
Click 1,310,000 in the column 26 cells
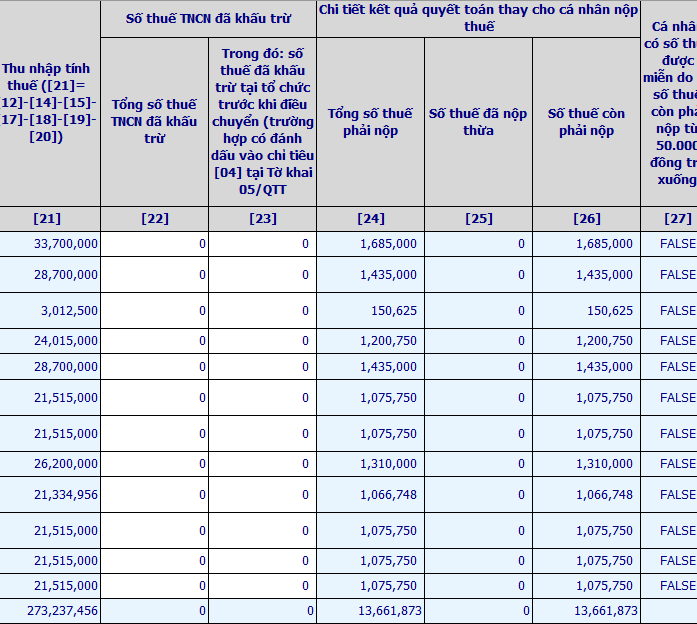click(602, 464)
